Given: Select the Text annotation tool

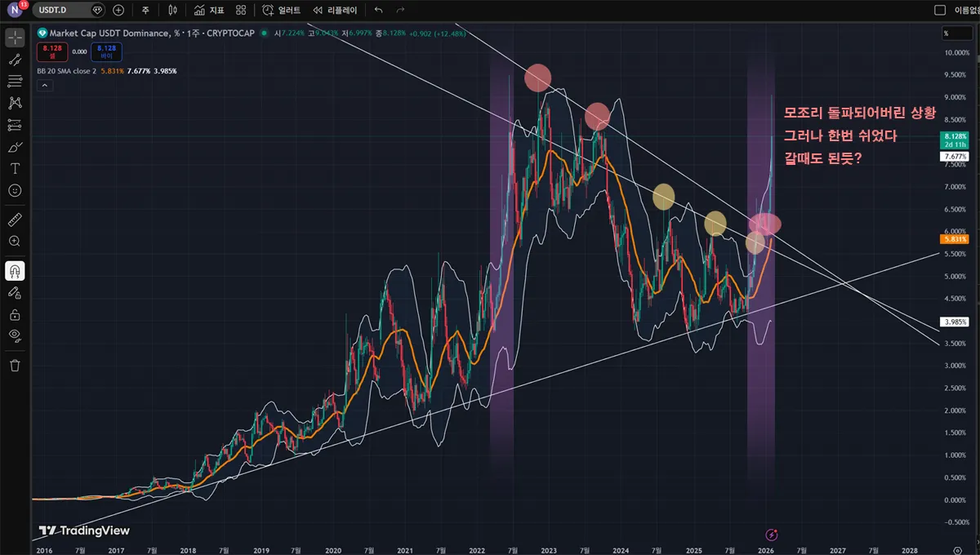Looking at the screenshot, I should [x=15, y=168].
